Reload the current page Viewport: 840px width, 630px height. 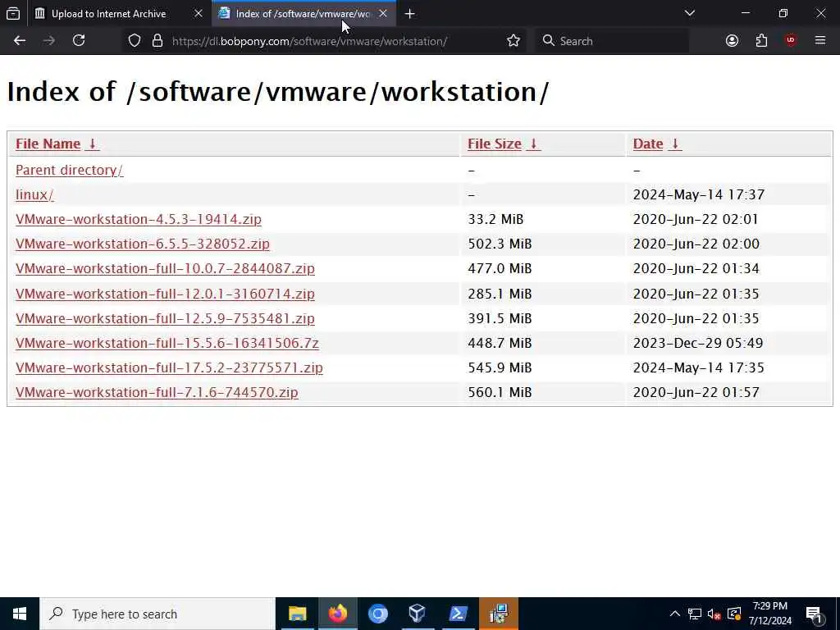(79, 41)
